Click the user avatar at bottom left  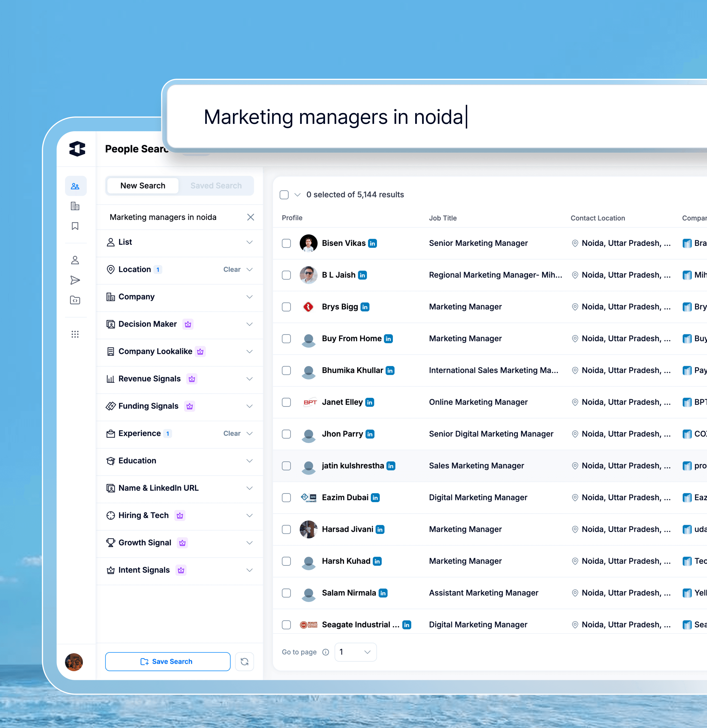click(x=74, y=662)
